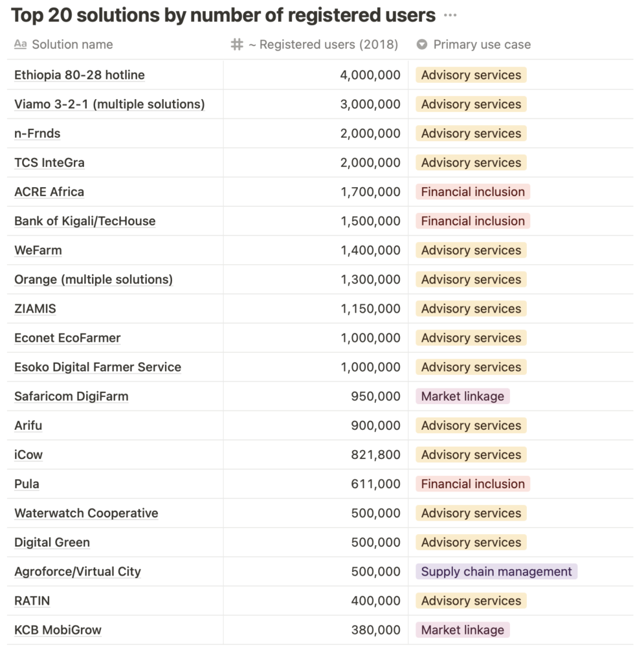Select the WeFarm row name
The image size is (644, 663).
click(38, 250)
